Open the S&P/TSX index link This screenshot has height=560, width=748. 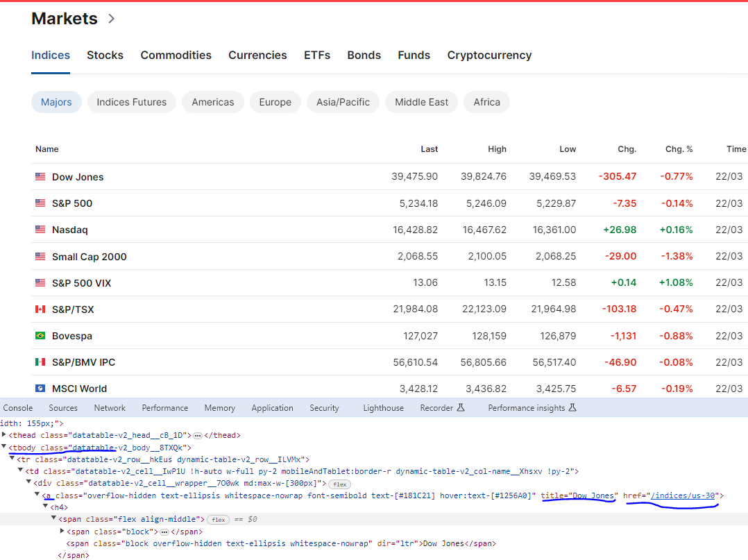click(x=73, y=309)
